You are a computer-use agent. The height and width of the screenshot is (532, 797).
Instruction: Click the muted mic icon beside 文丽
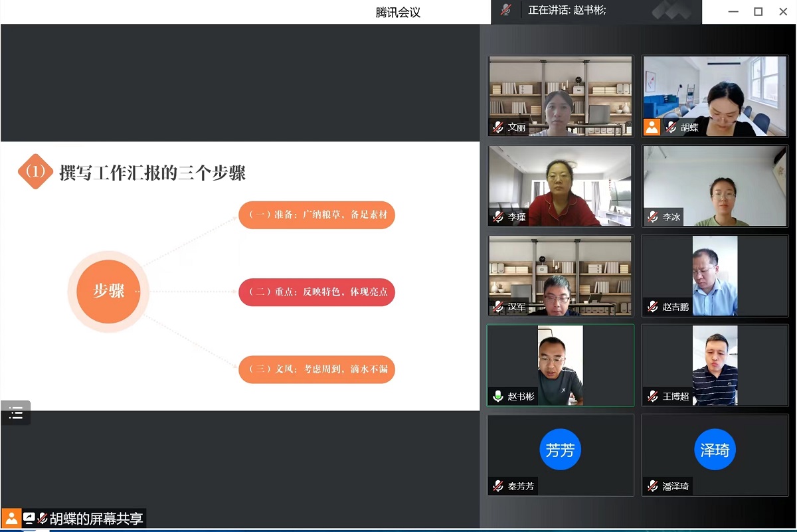click(498, 127)
